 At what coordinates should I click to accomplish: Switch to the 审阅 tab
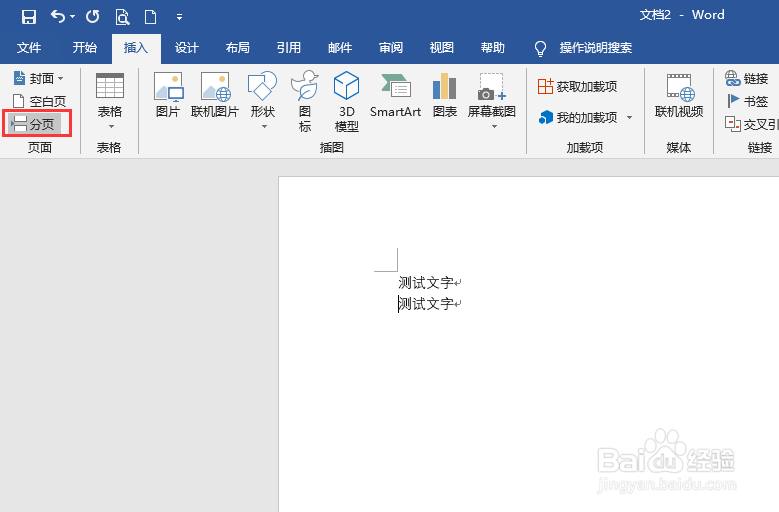tap(390, 48)
